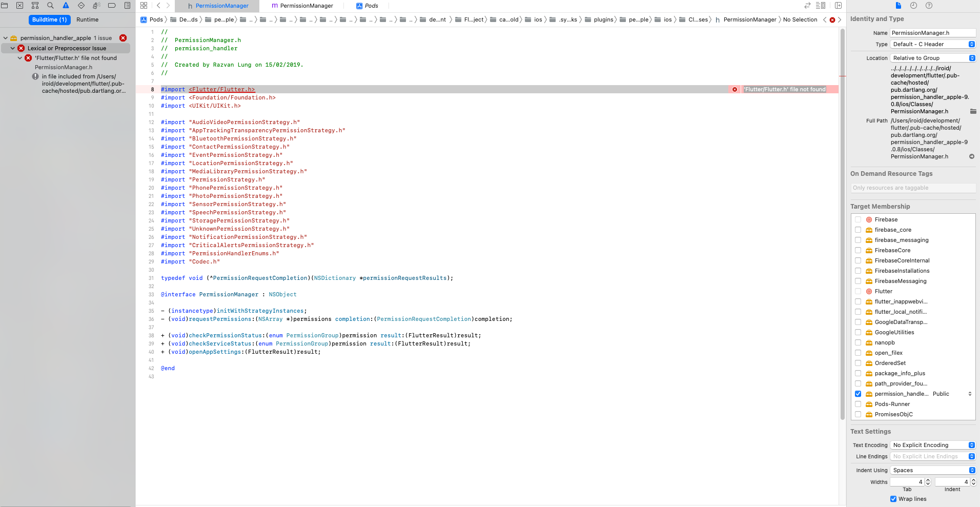Screen dimensions: 980x507
Task: Open the Source Control navigator
Action: pos(19,6)
